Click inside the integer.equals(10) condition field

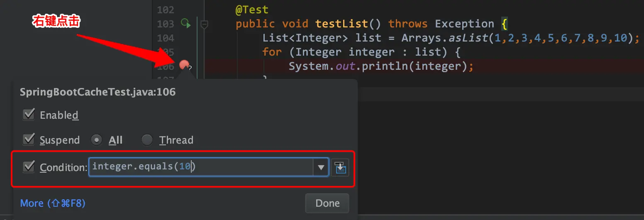point(201,167)
